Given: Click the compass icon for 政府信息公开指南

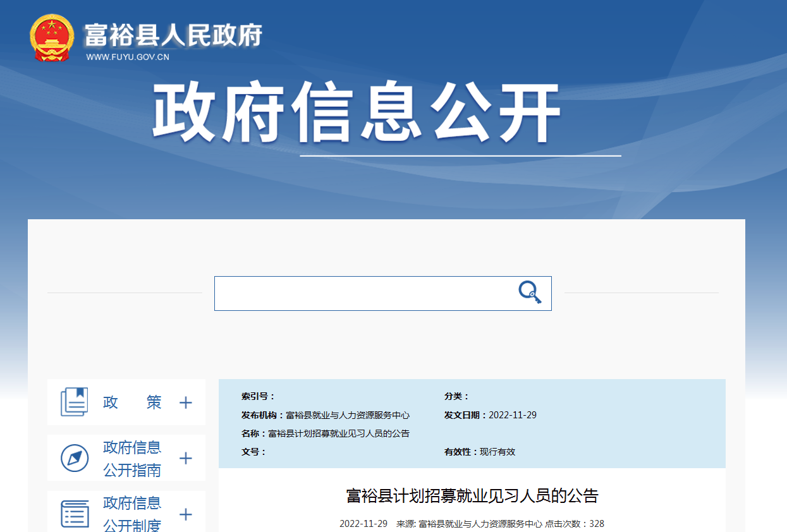Looking at the screenshot, I should [x=74, y=458].
